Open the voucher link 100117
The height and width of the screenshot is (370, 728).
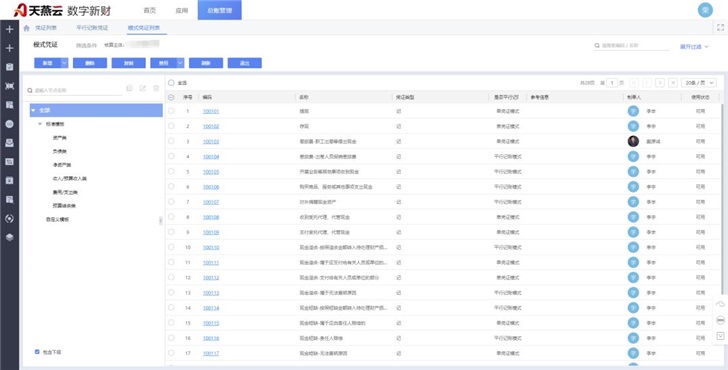pos(211,353)
